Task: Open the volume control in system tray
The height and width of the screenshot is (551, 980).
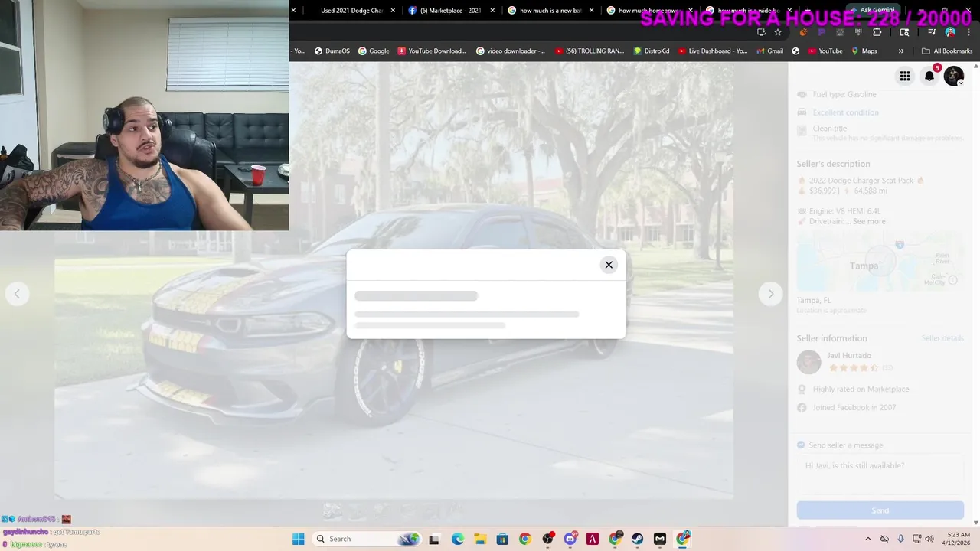Action: (x=929, y=539)
